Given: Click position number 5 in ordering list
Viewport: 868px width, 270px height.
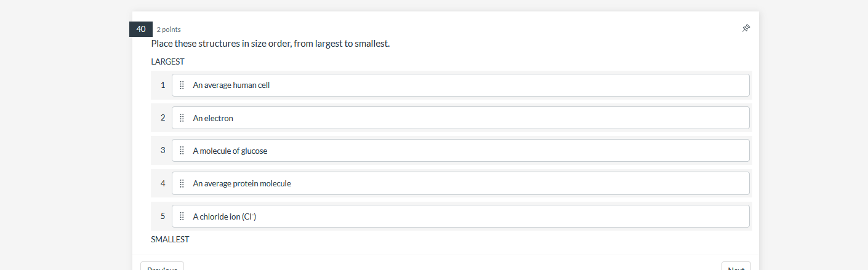Looking at the screenshot, I should (x=163, y=216).
